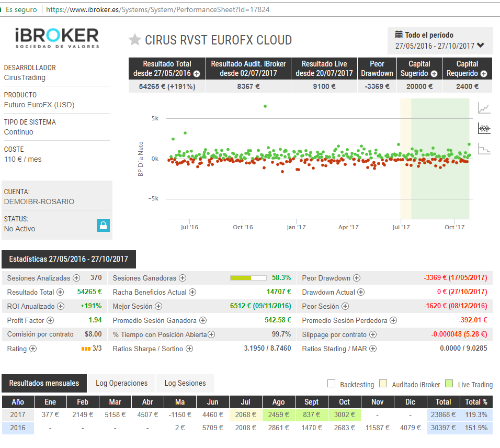Click the November 2016 value 11587 €

[378, 428]
